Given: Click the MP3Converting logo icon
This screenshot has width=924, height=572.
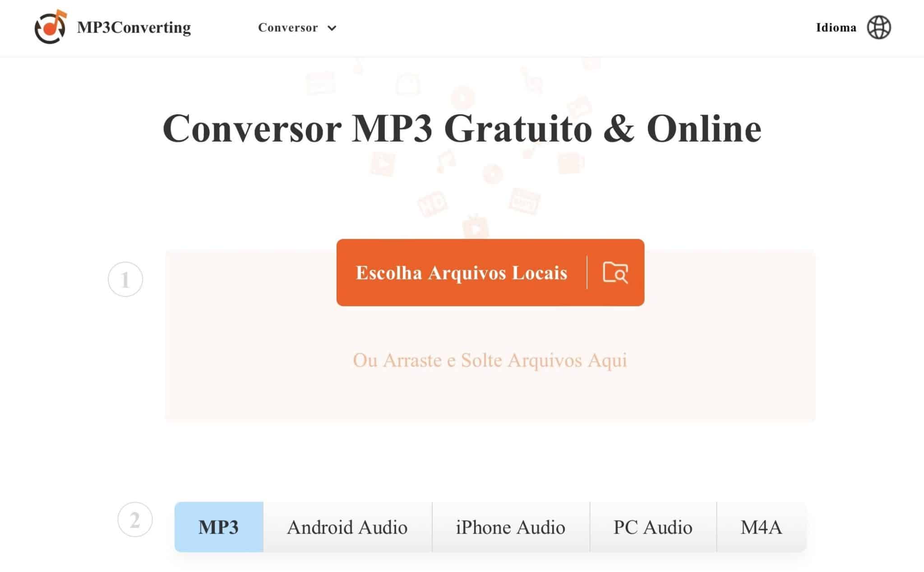Looking at the screenshot, I should pos(49,27).
